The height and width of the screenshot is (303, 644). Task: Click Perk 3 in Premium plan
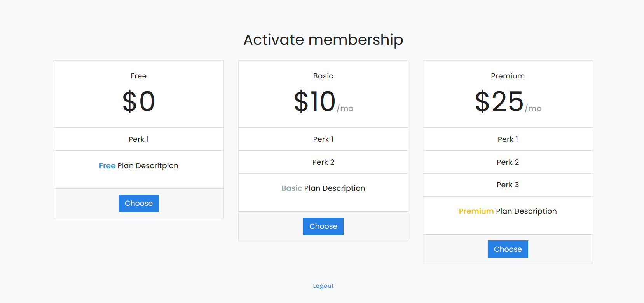click(508, 185)
